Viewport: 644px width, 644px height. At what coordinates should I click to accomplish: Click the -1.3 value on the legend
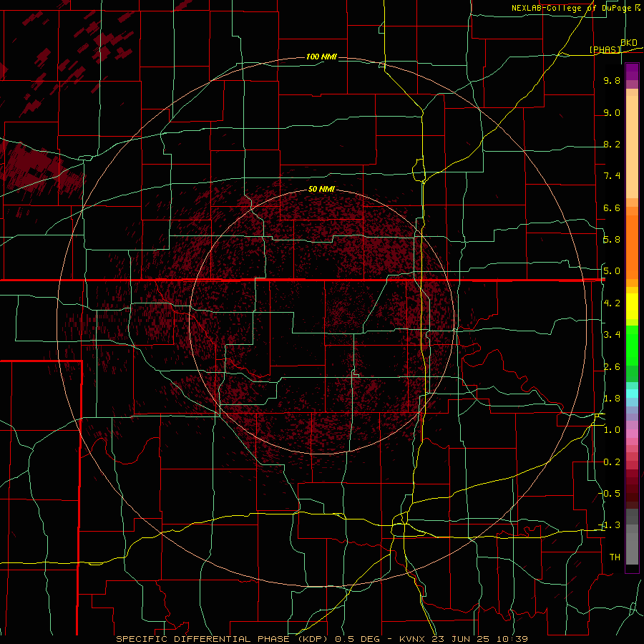click(x=610, y=525)
